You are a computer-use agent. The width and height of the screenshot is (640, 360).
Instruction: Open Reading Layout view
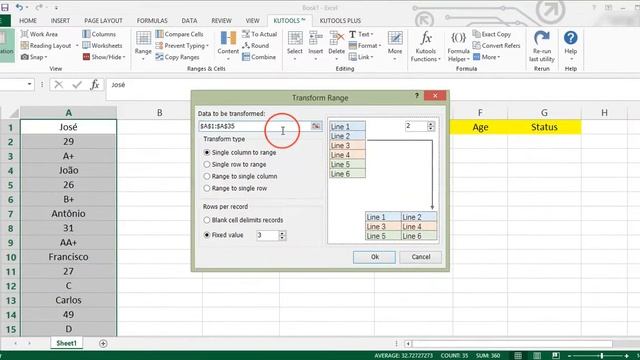pyautogui.click(x=46, y=46)
